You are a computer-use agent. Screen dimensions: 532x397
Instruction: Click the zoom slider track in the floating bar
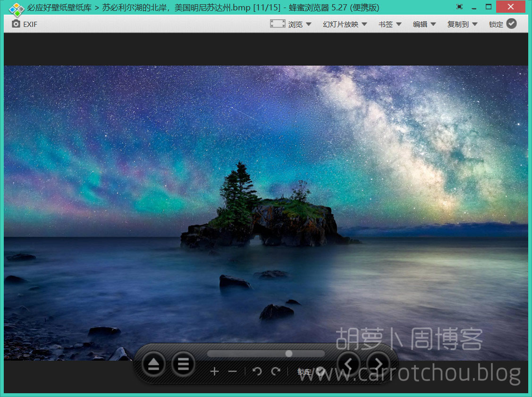pyautogui.click(x=266, y=354)
